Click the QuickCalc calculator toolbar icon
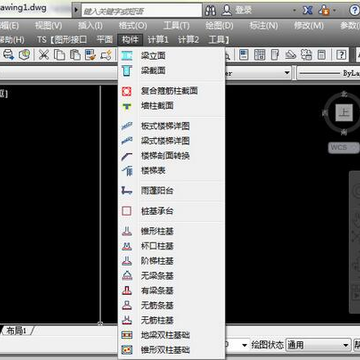The width and height of the screenshot is (360, 360). click(322, 55)
